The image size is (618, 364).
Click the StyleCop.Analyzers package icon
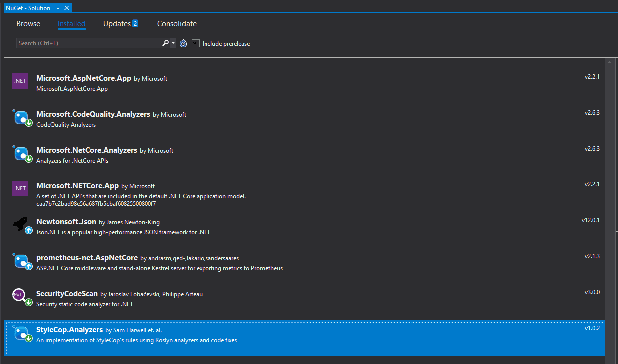(22, 333)
